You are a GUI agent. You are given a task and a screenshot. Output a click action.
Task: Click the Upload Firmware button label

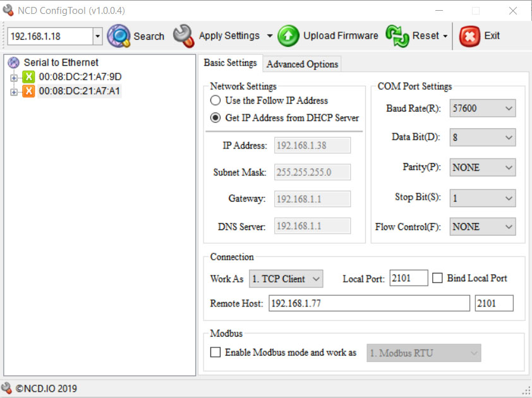(341, 35)
